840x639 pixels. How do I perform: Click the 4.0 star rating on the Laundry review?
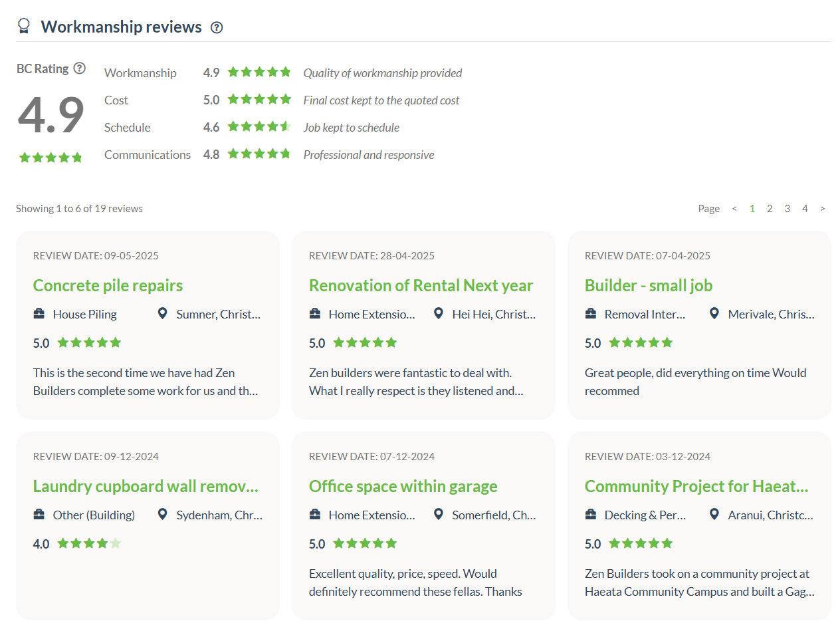click(88, 544)
